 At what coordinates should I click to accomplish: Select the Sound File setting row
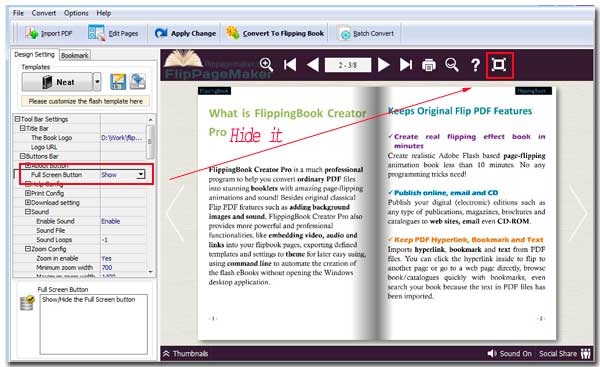(x=80, y=230)
